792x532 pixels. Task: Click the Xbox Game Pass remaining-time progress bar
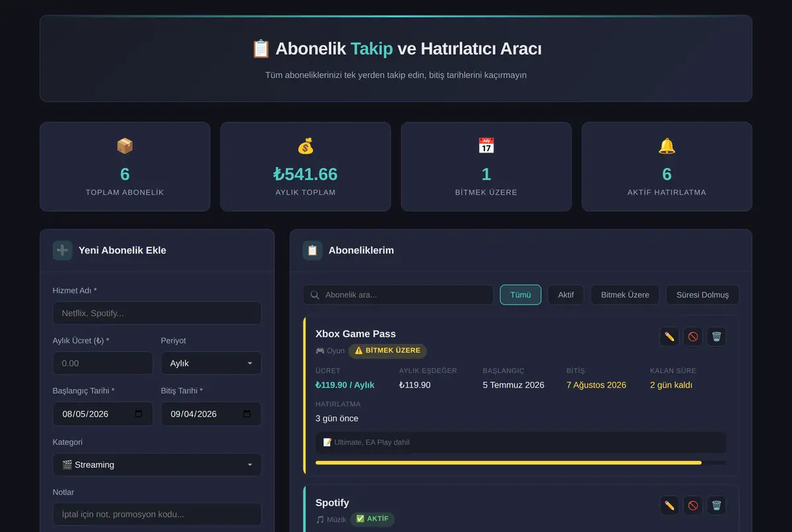pyautogui.click(x=521, y=463)
